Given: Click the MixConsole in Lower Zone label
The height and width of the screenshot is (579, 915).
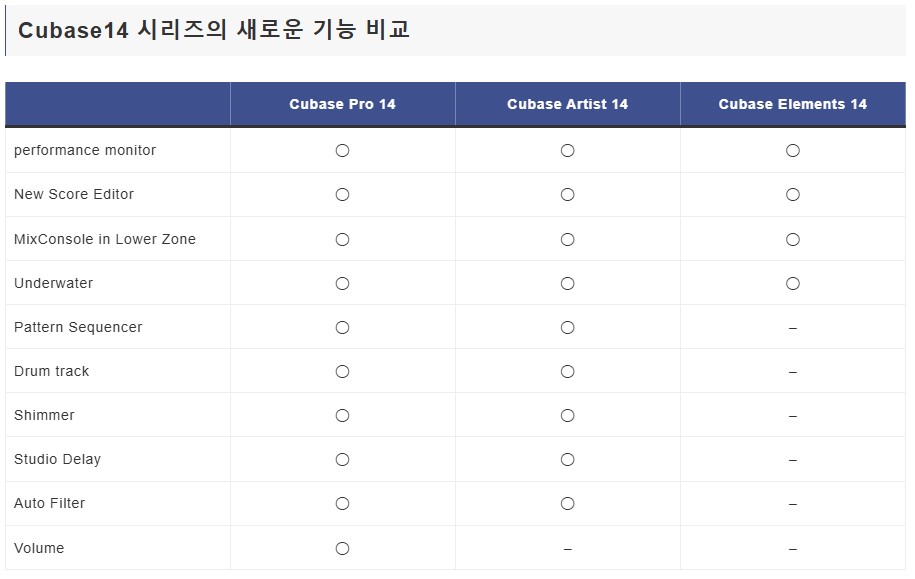Looking at the screenshot, I should click(x=104, y=239).
